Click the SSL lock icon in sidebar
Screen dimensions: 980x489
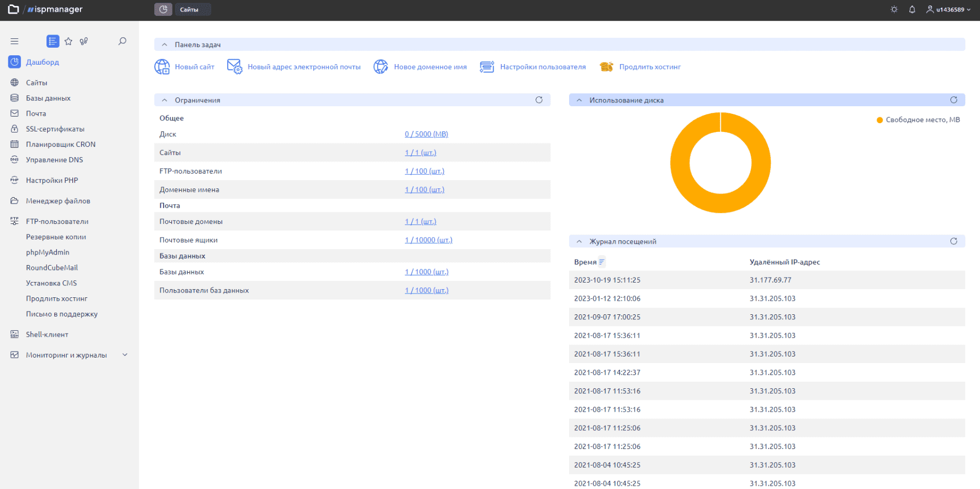pos(15,129)
